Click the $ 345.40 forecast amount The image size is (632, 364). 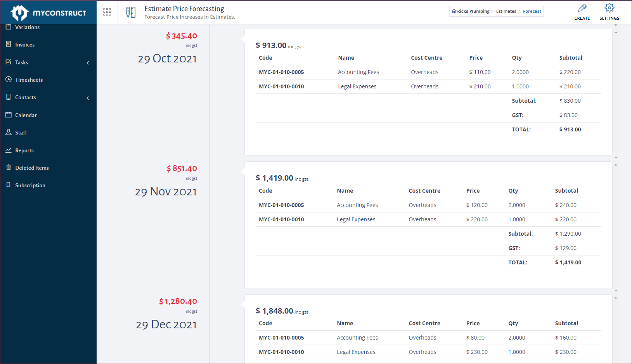point(182,36)
